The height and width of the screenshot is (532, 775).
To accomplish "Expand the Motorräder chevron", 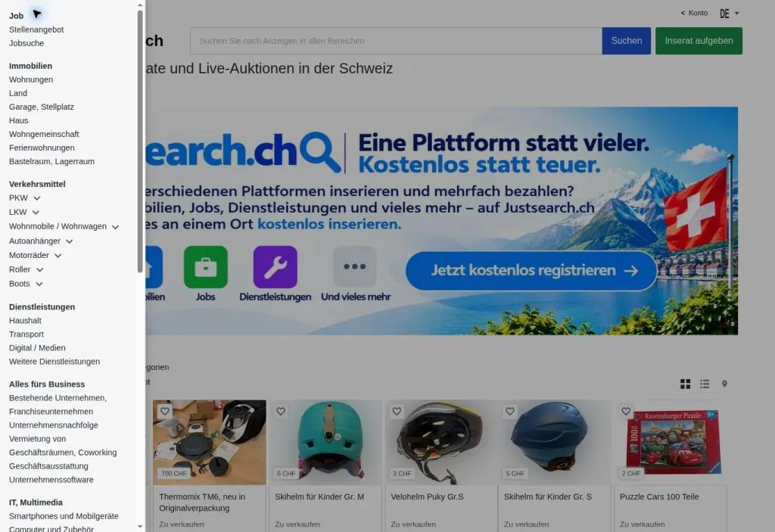I will click(58, 256).
